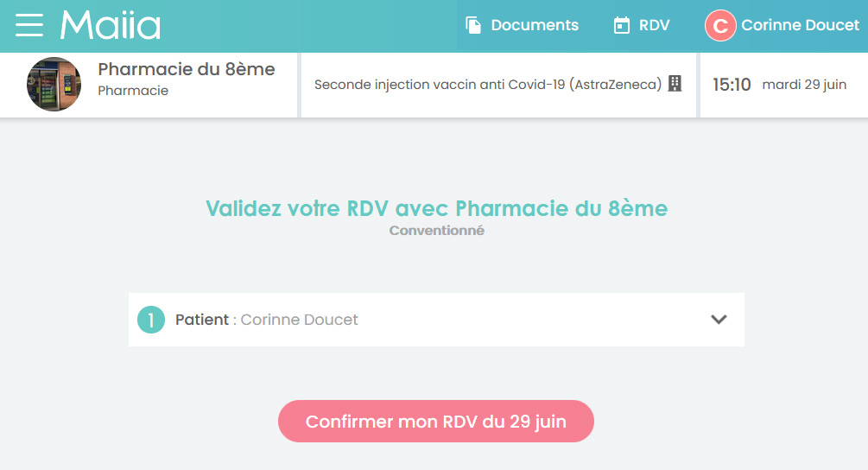Click the mardi 29 juin date
The width and height of the screenshot is (868, 470).
pos(804,85)
